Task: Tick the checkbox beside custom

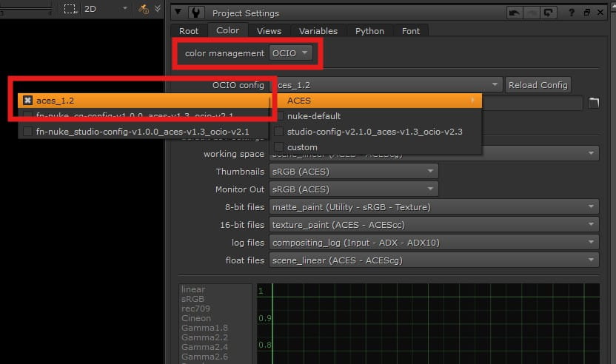Action: pos(278,147)
